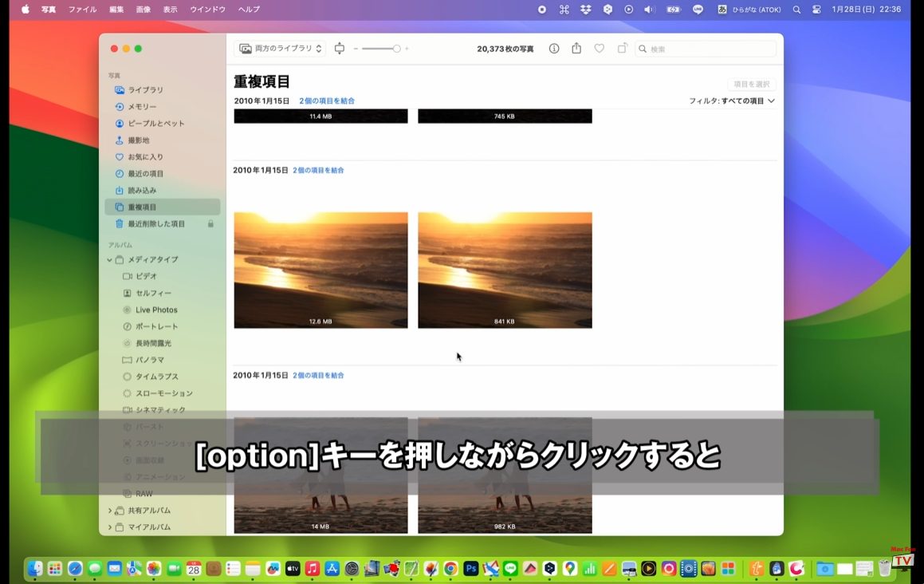Open ひらがな (ATOK) input source menu

749,10
